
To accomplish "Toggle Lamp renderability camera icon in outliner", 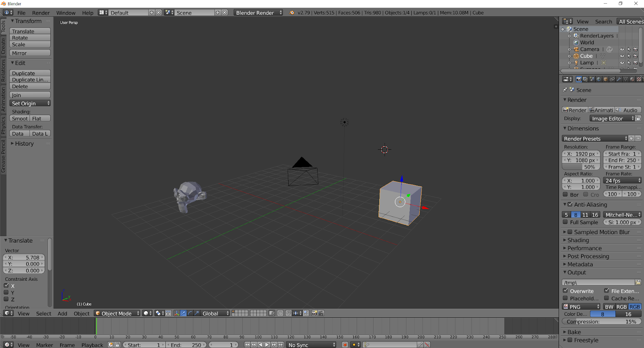I will pos(636,63).
